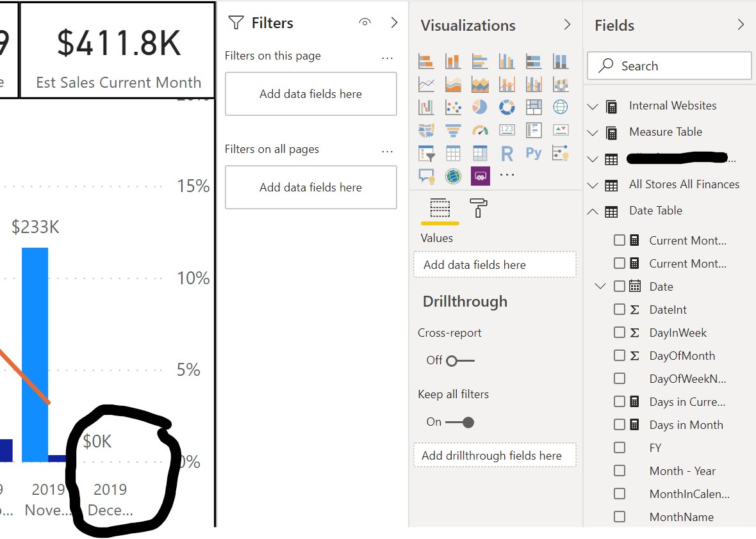Check the DayOfMonth field checkbox
This screenshot has height=539, width=756.
(619, 355)
